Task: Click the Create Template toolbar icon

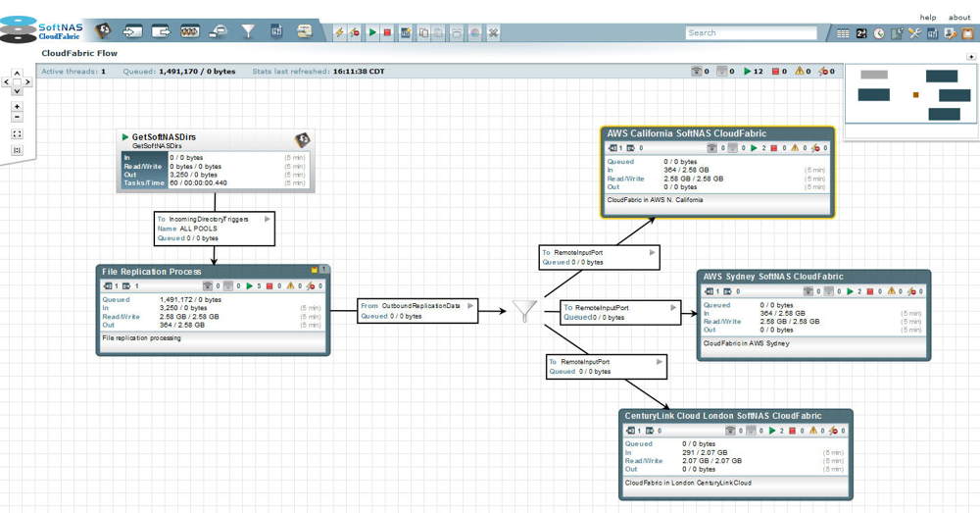Action: click(406, 32)
